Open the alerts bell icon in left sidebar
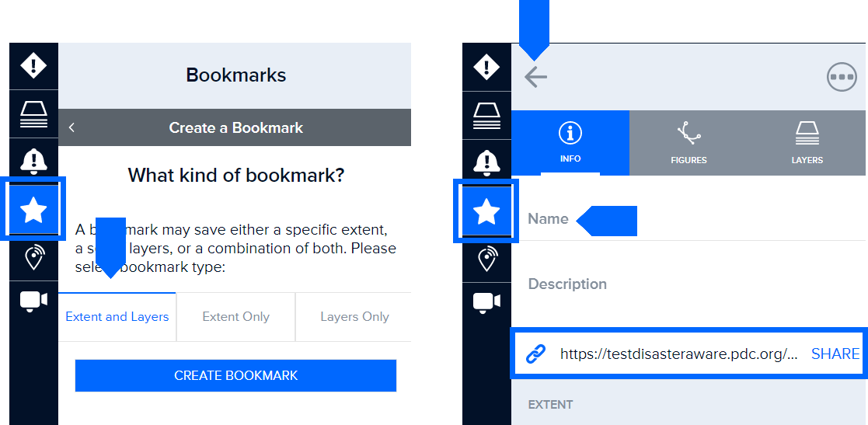 pyautogui.click(x=33, y=161)
